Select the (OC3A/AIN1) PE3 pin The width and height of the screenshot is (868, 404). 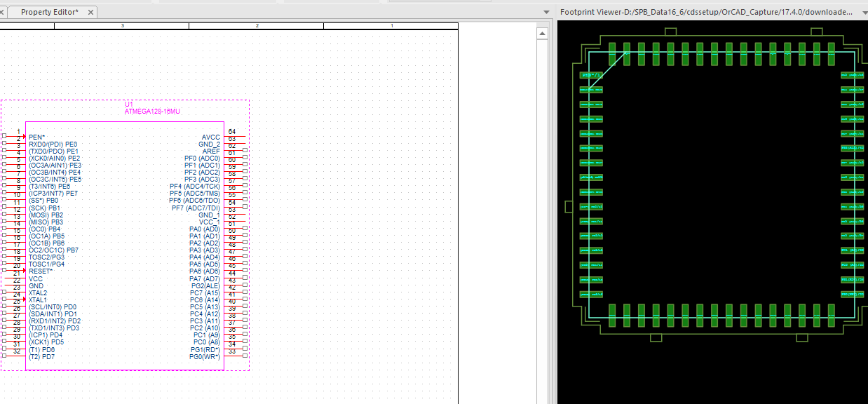click(55, 166)
